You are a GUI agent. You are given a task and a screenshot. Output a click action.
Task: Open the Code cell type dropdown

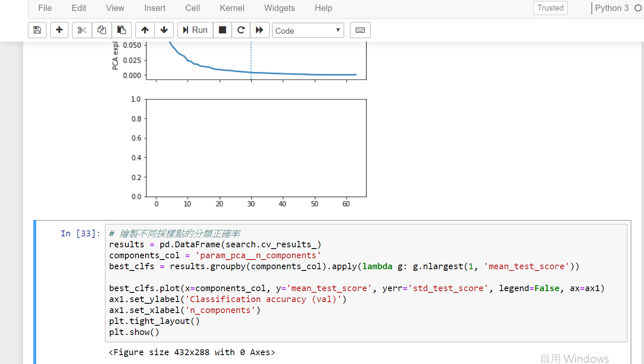pyautogui.click(x=308, y=30)
